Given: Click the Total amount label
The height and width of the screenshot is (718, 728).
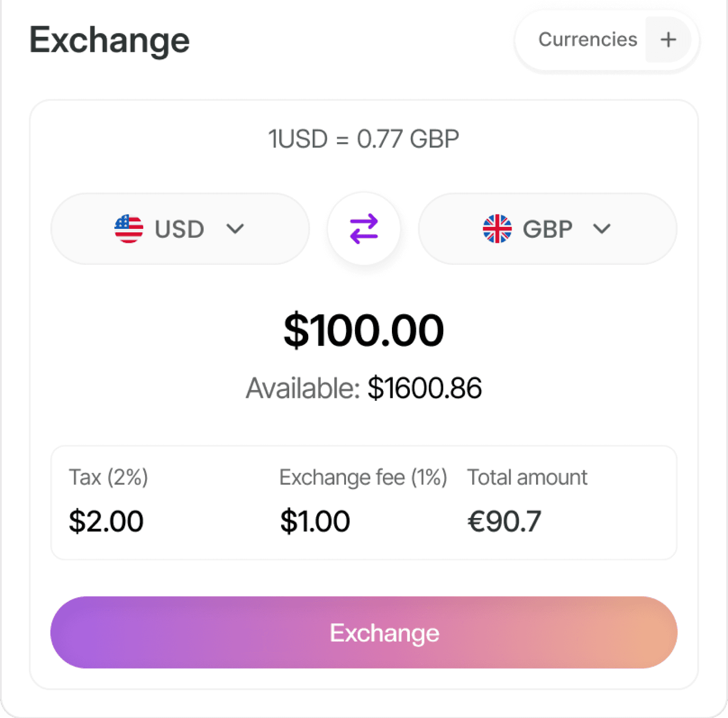Looking at the screenshot, I should (x=527, y=477).
